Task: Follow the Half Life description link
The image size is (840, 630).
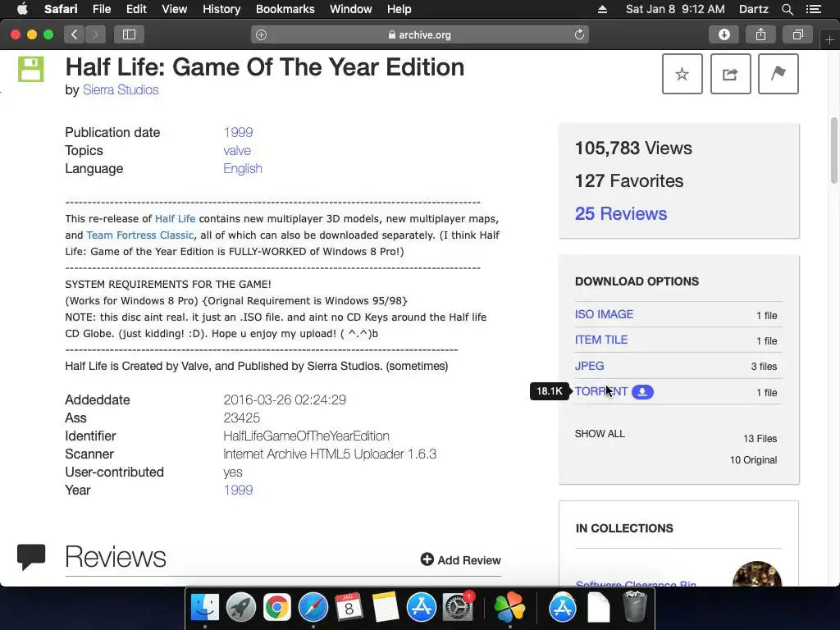Action: (176, 218)
